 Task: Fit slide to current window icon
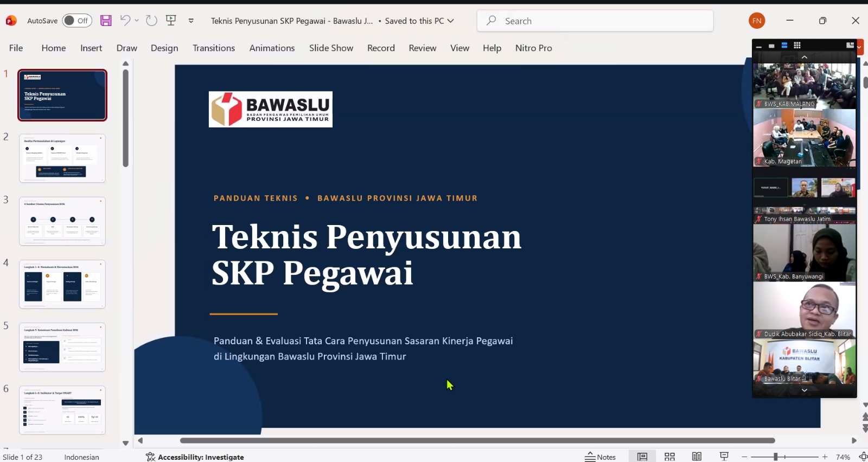pyautogui.click(x=863, y=457)
